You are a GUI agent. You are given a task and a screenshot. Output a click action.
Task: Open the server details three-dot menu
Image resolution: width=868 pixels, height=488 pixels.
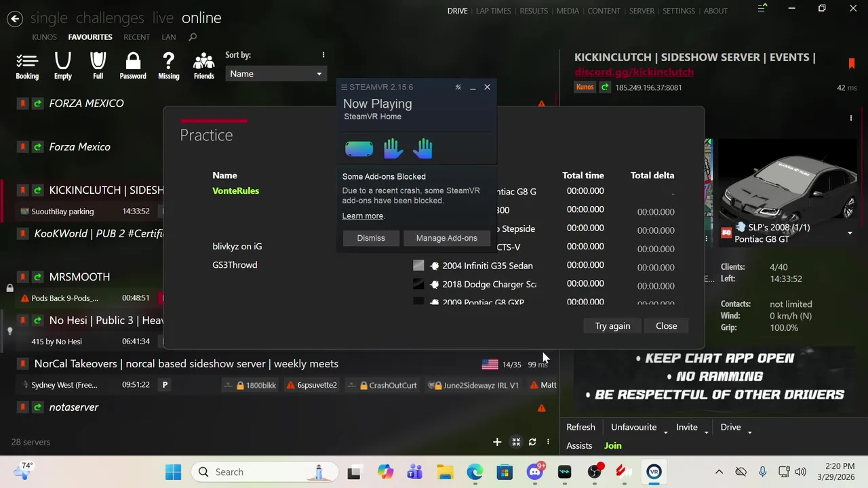pyautogui.click(x=851, y=118)
